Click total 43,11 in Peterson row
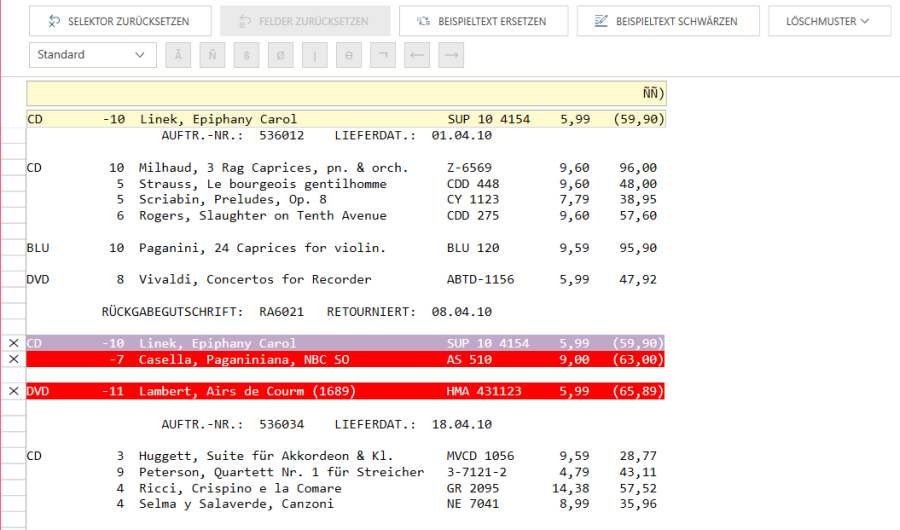 [638, 472]
